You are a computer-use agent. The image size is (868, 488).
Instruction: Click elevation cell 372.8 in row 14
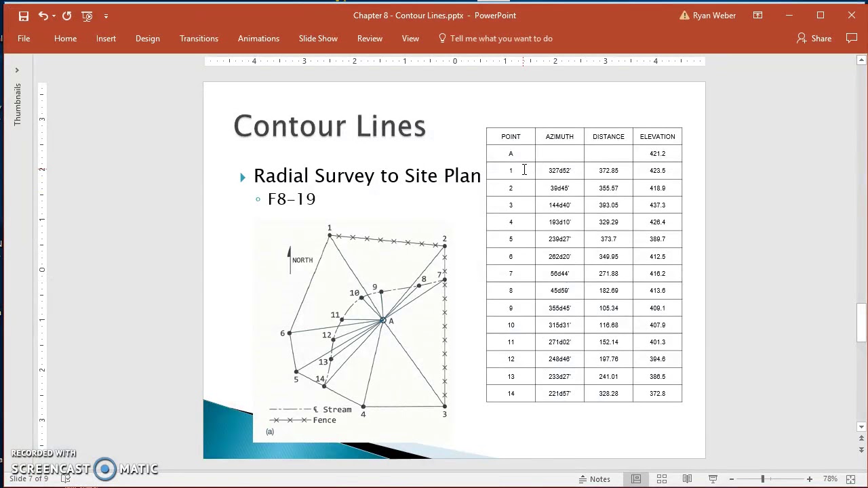tap(657, 393)
